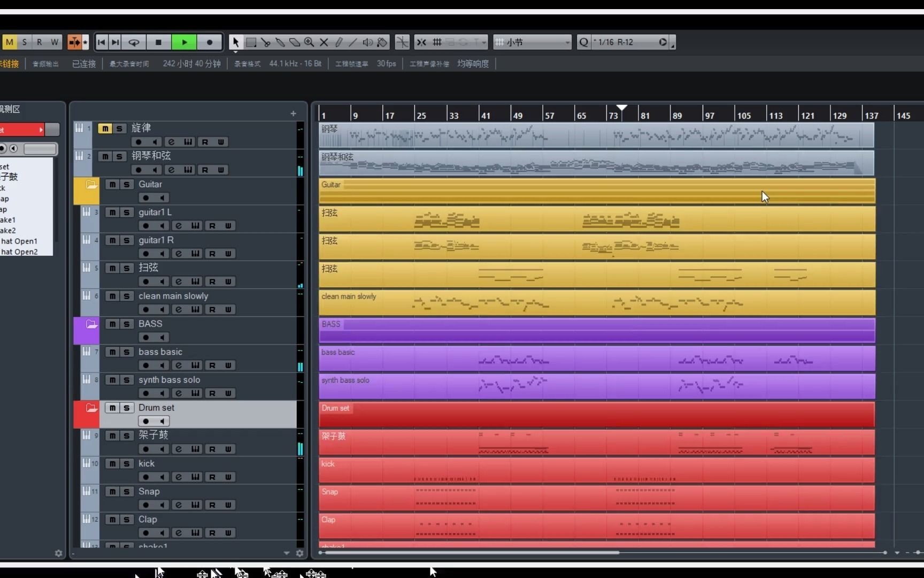Select the Color paint bucket tool
The image size is (924, 578).
point(382,42)
